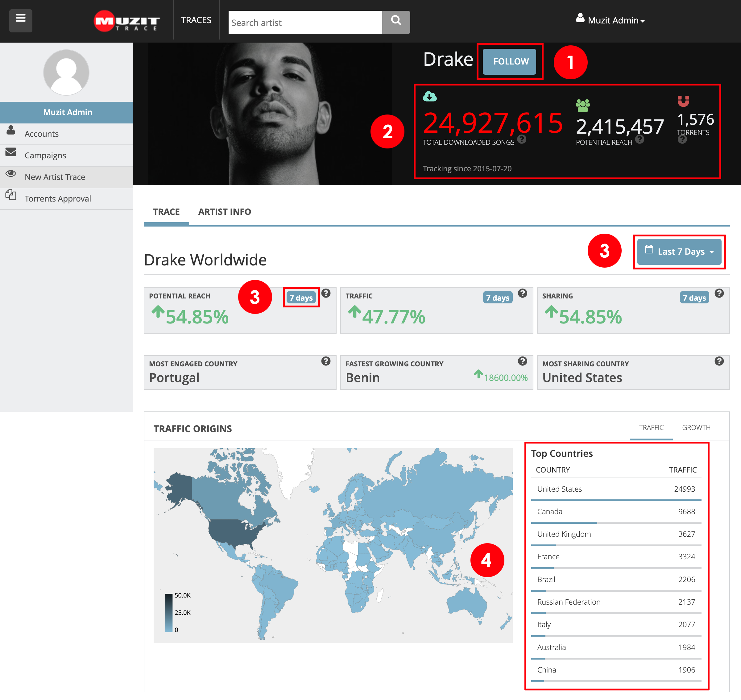Click the map color scale legend
Viewport: 741px width, 700px height.
click(x=177, y=612)
